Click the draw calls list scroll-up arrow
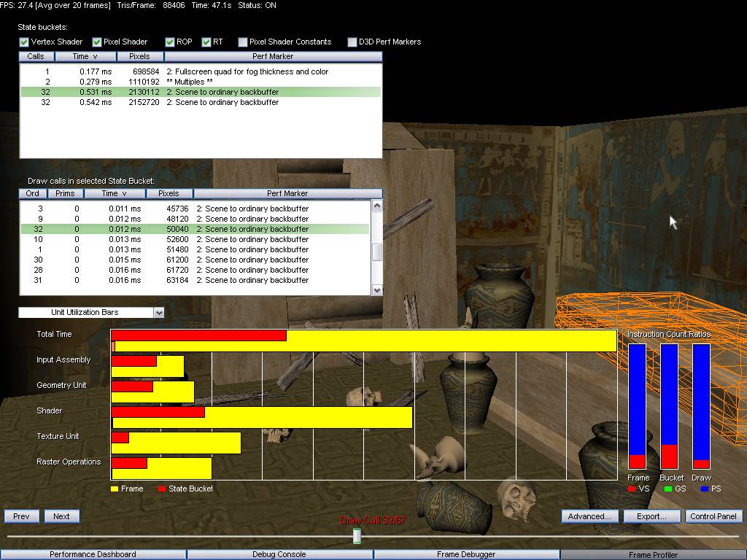The width and height of the screenshot is (747, 560). coord(377,206)
